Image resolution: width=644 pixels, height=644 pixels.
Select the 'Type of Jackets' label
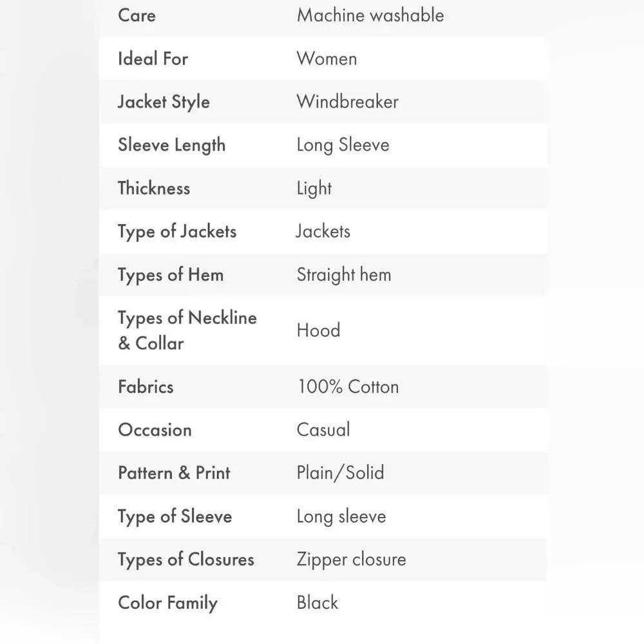[x=177, y=232]
